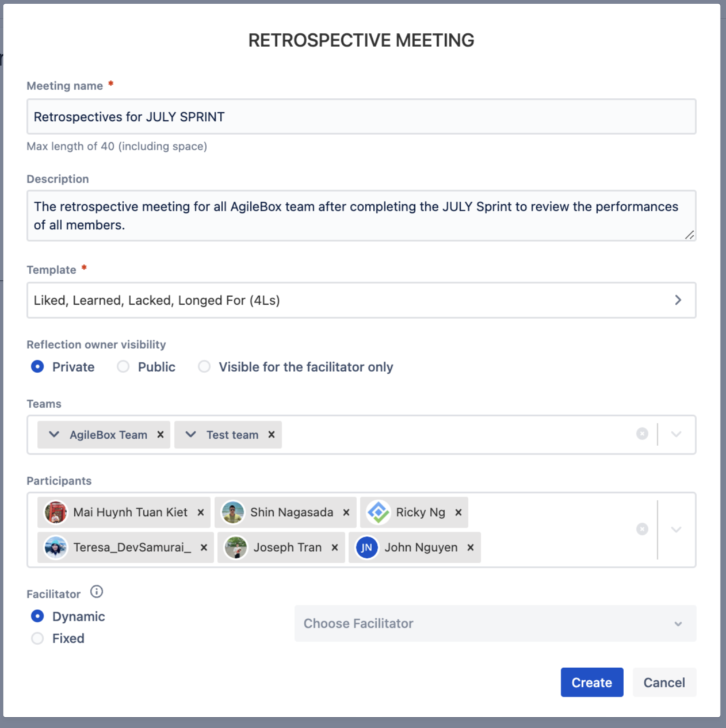Image resolution: width=726 pixels, height=728 pixels.
Task: Select Public reflection owner visibility
Action: tap(124, 367)
